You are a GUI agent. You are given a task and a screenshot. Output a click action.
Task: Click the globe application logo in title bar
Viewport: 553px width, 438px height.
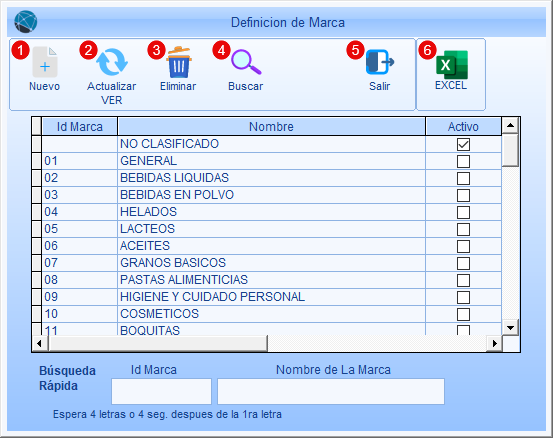(26, 22)
